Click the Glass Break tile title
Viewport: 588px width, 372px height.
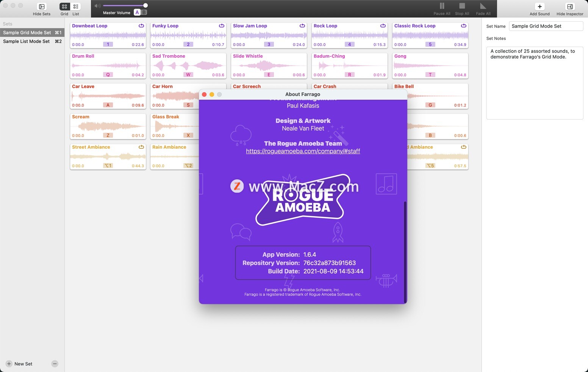coord(166,117)
